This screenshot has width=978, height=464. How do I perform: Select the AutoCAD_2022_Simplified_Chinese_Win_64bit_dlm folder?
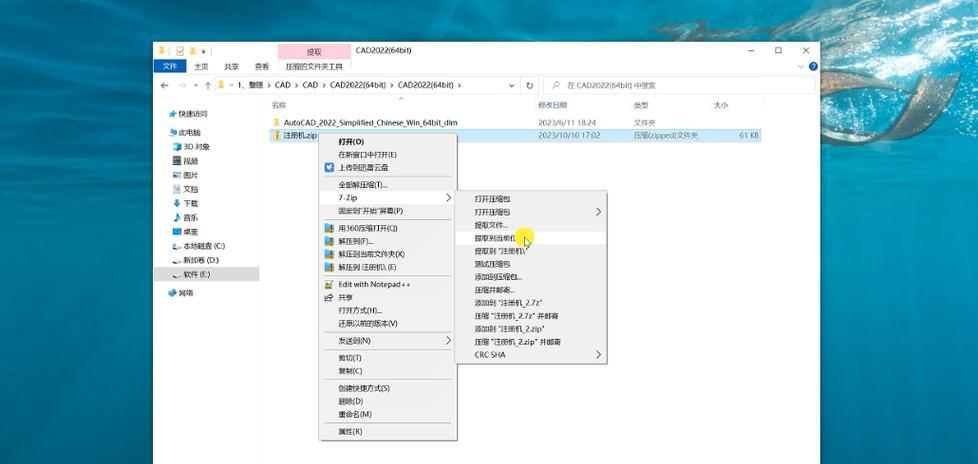click(370, 123)
